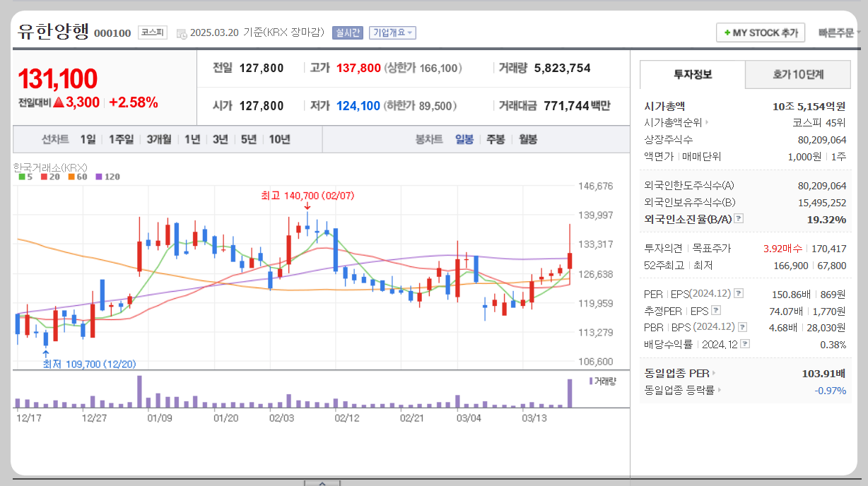This screenshot has width=868, height=486.
Task: Select 월봉 candle chart
Action: [528, 139]
